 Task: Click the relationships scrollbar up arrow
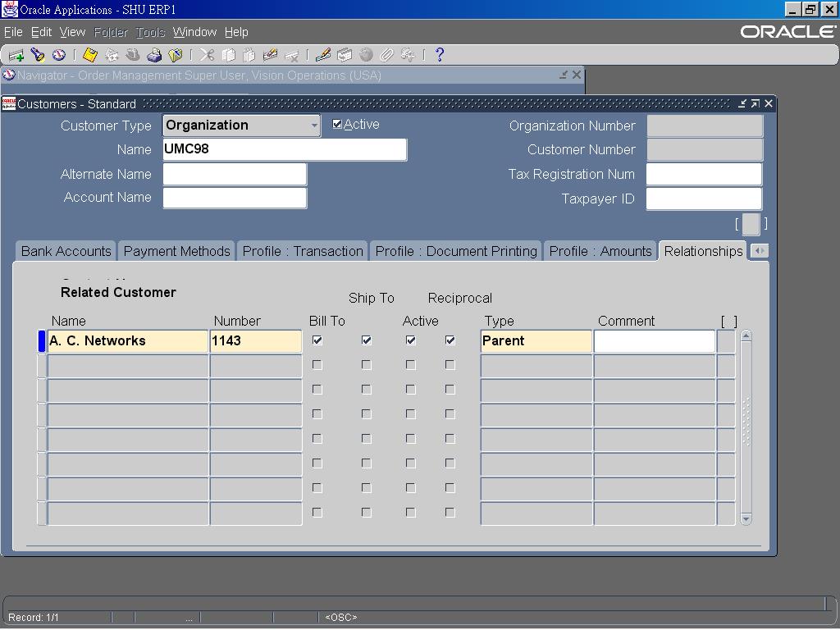tap(746, 336)
